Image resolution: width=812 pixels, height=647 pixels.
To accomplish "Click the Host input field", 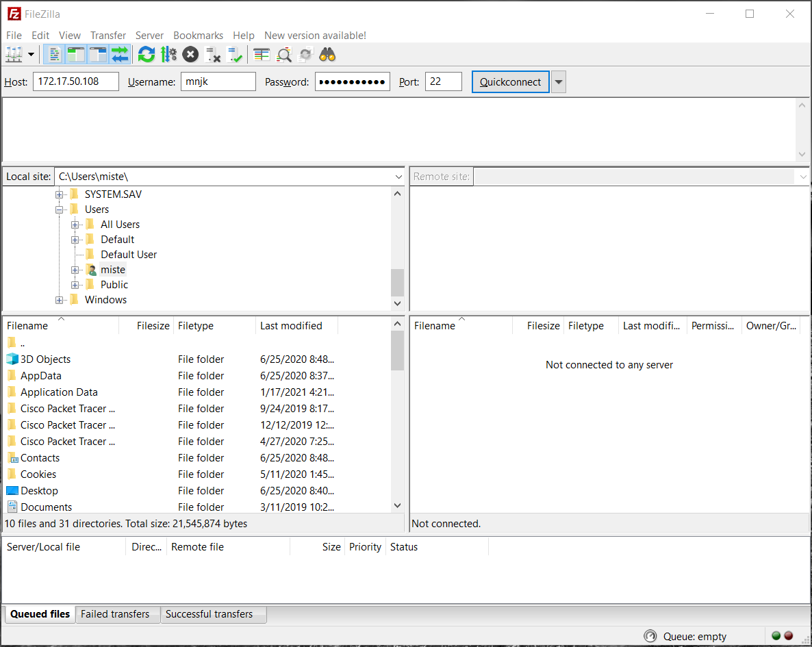I will click(75, 81).
